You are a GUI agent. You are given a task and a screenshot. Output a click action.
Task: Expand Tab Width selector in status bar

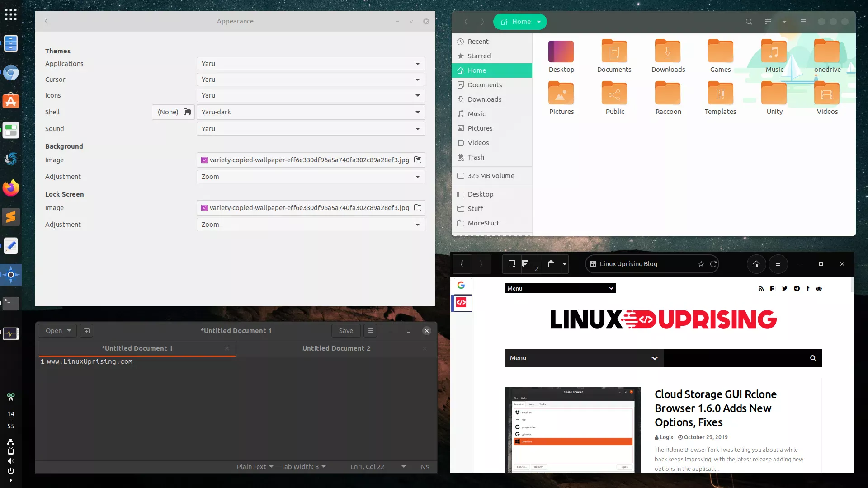[303, 467]
